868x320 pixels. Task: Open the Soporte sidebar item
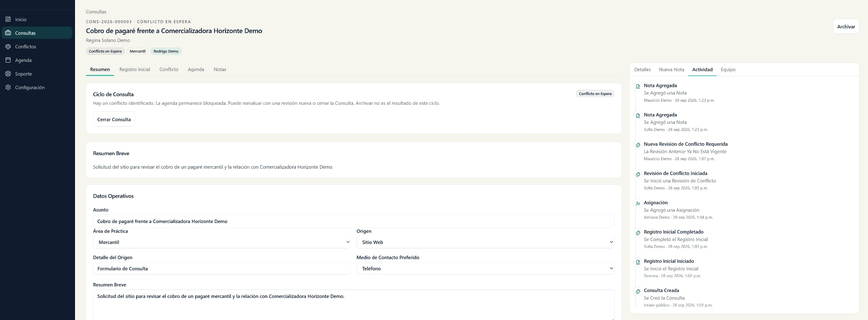click(x=37, y=74)
